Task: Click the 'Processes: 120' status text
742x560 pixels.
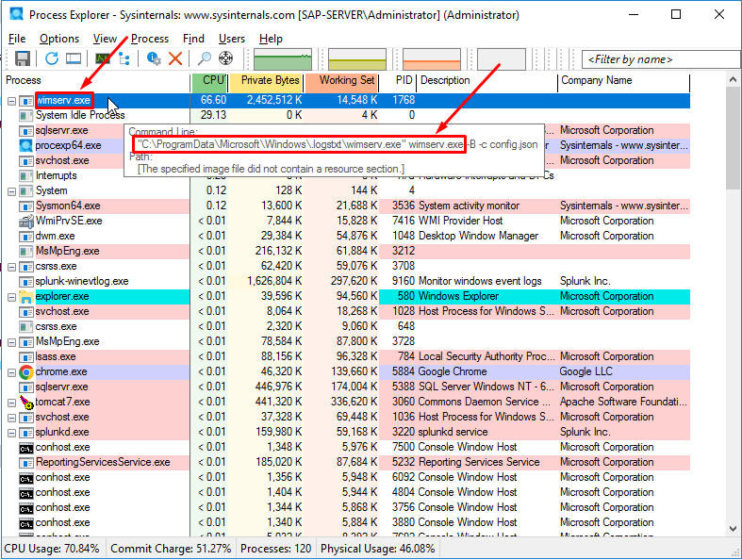Action: point(276,549)
